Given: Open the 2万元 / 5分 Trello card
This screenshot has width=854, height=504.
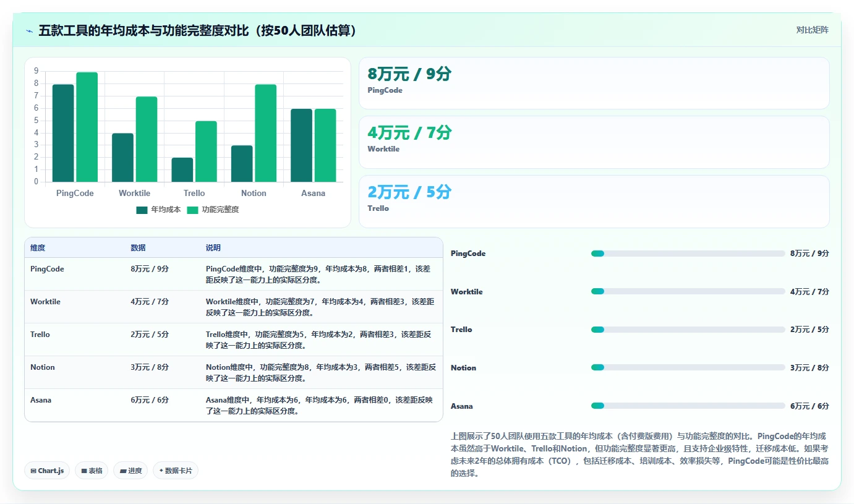Looking at the screenshot, I should click(x=594, y=202).
